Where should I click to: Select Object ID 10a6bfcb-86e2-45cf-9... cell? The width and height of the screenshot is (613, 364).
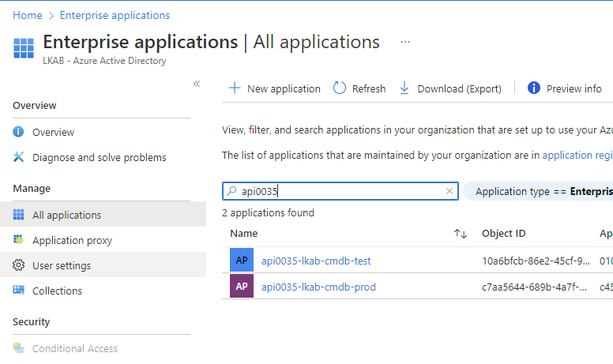[536, 261]
